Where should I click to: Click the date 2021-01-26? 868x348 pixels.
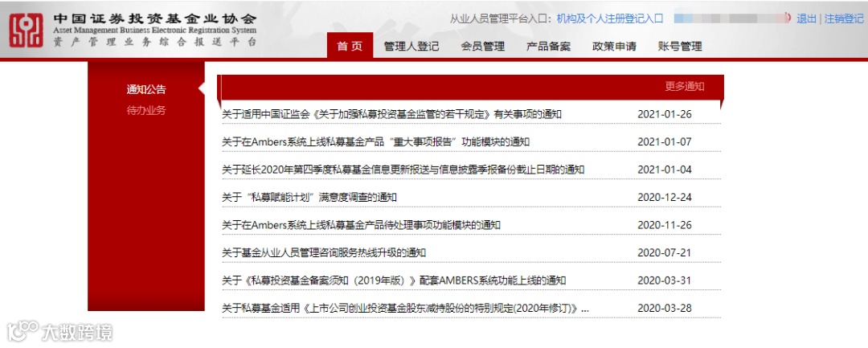point(665,114)
